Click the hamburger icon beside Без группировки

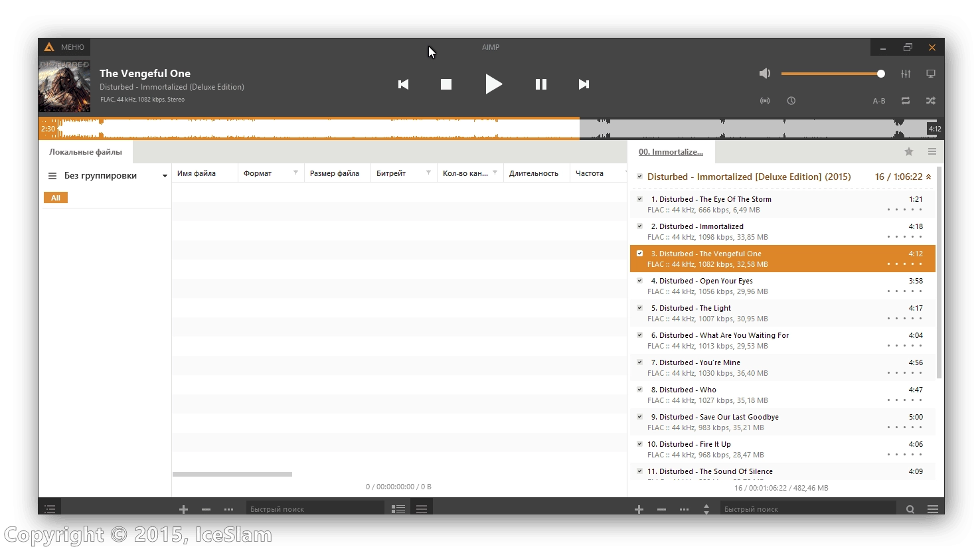[52, 176]
